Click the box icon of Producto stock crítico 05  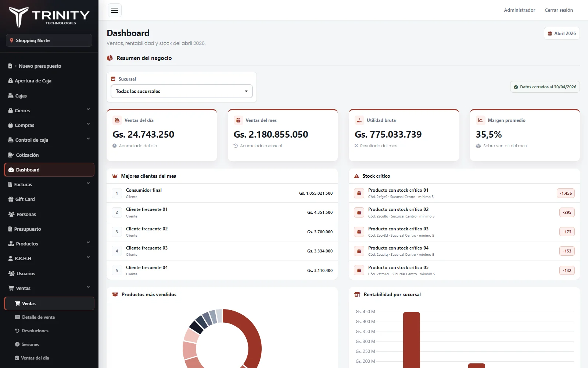point(359,270)
